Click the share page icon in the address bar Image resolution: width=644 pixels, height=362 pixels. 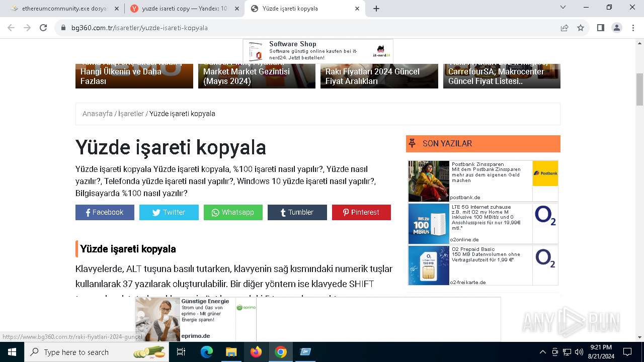click(565, 28)
